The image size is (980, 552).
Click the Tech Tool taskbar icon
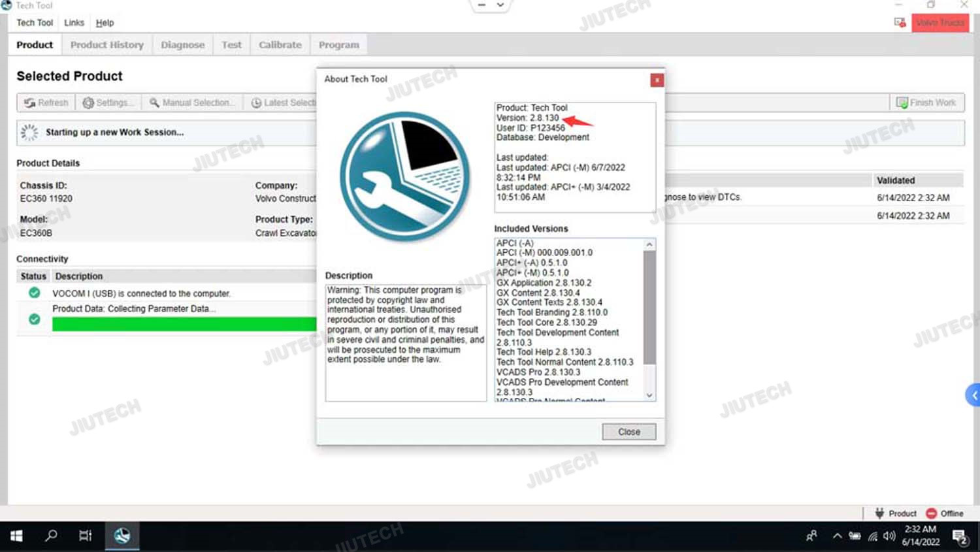tap(122, 536)
